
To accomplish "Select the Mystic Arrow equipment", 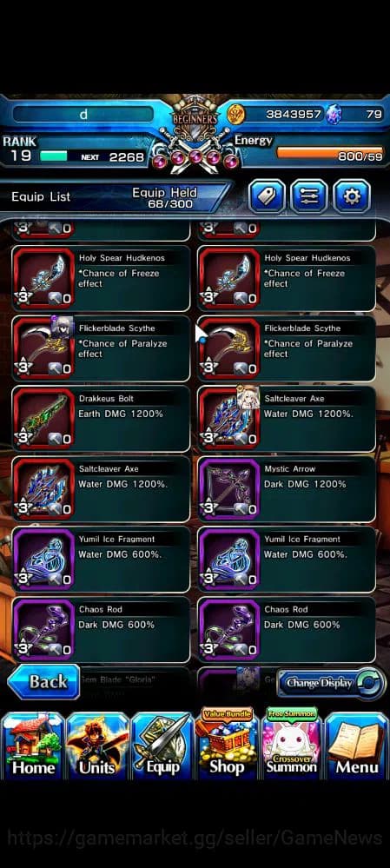I will (x=287, y=489).
